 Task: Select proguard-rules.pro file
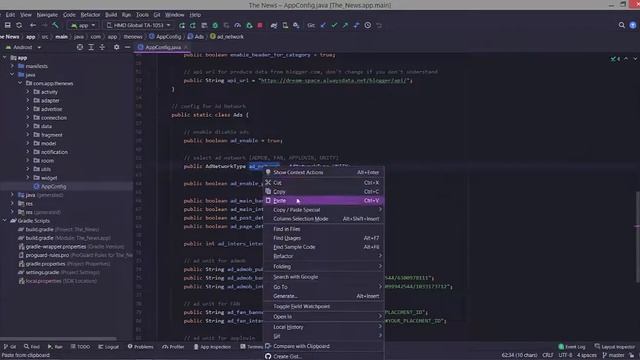pos(75,255)
